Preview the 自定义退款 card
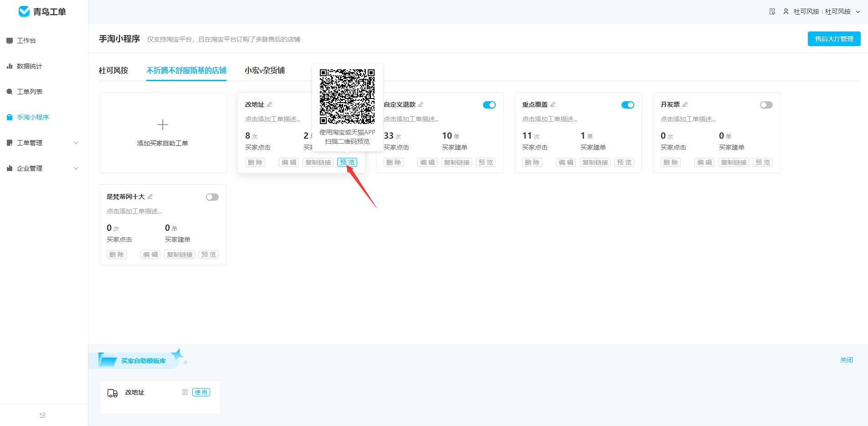868x426 pixels. pos(486,162)
